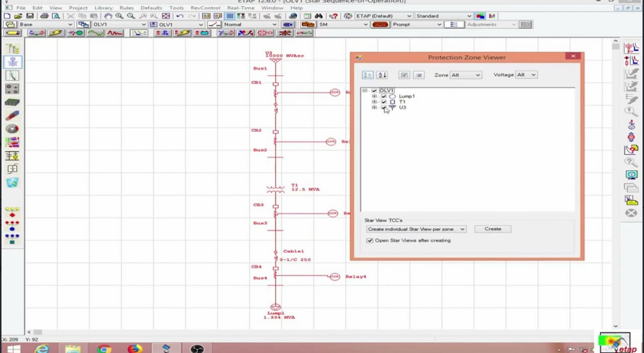Click the Find binoculars icon
The height and width of the screenshot is (353, 644).
click(318, 16)
